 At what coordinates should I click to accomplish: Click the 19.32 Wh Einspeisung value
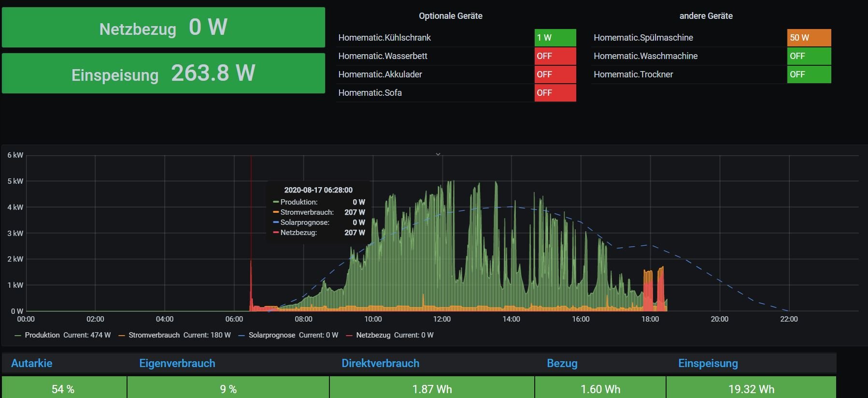[751, 389]
